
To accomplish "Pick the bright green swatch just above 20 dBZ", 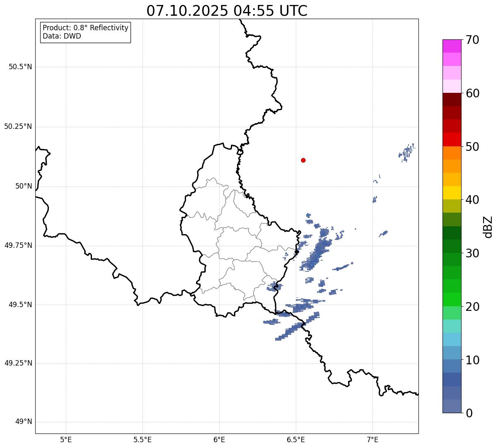I will pos(452,299).
